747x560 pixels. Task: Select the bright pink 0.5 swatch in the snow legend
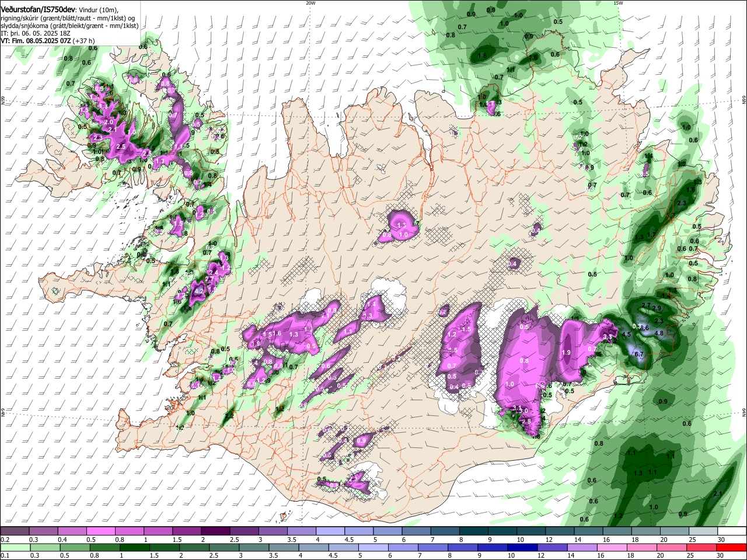(101, 531)
